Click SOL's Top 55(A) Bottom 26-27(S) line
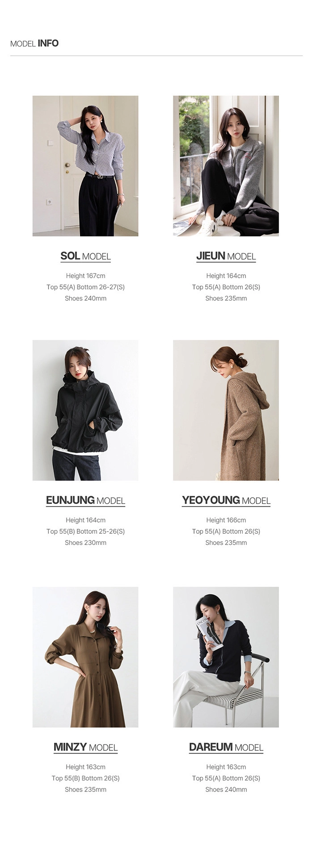 click(85, 287)
